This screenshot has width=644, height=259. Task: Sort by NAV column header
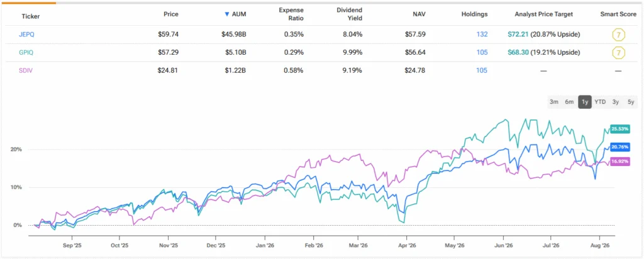[x=419, y=14]
